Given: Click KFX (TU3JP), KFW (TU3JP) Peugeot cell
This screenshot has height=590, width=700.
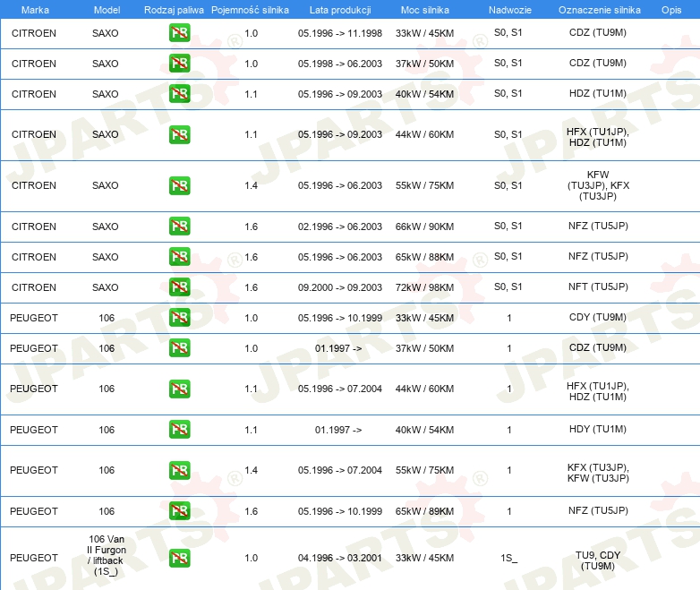Looking at the screenshot, I should tap(598, 473).
